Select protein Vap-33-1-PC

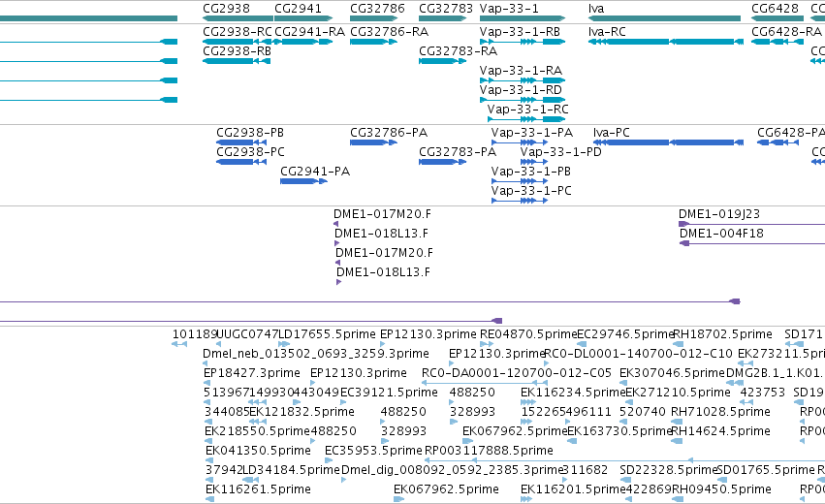pyautogui.click(x=531, y=191)
